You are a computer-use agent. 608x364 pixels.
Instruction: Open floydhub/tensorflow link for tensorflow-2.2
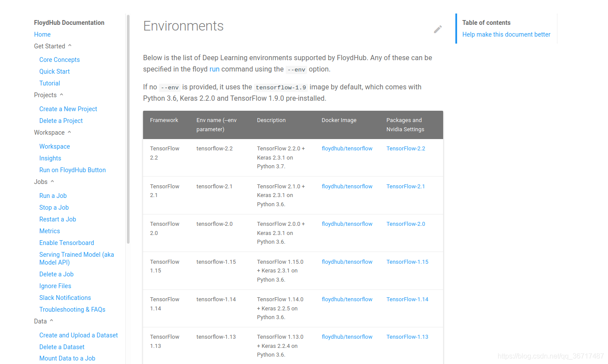pyautogui.click(x=347, y=149)
